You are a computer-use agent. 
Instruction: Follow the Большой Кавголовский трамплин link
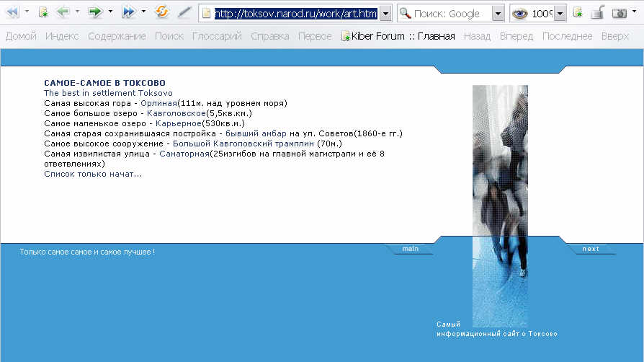[243, 144]
